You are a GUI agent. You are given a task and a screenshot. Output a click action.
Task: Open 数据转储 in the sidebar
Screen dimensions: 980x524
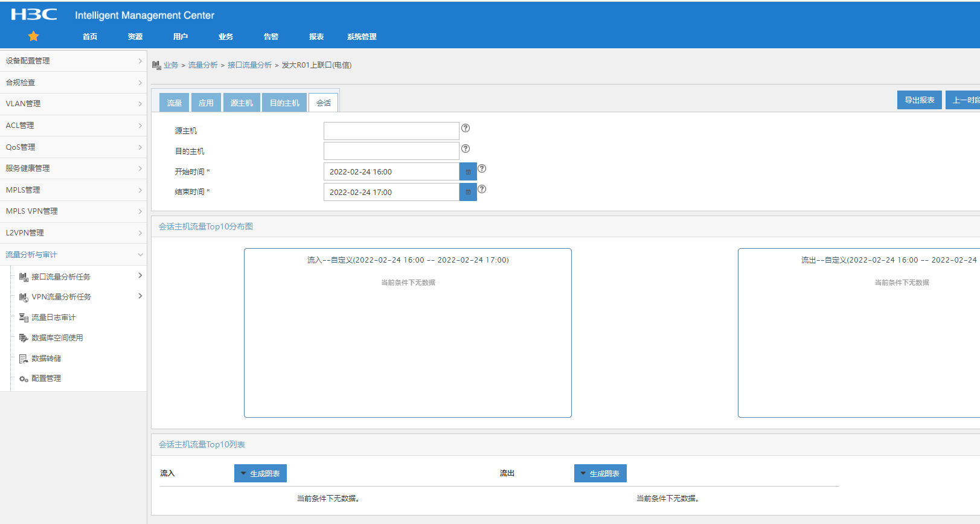[x=46, y=359]
